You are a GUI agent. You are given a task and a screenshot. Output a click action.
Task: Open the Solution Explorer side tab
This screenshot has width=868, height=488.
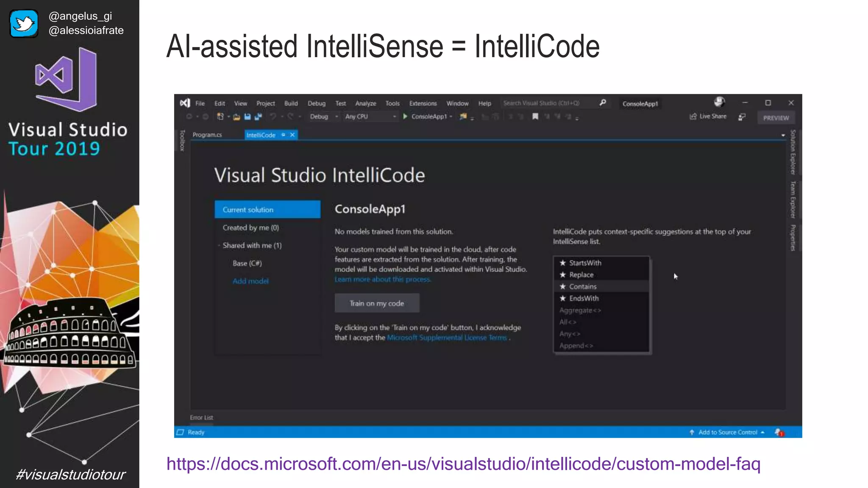[x=793, y=152]
